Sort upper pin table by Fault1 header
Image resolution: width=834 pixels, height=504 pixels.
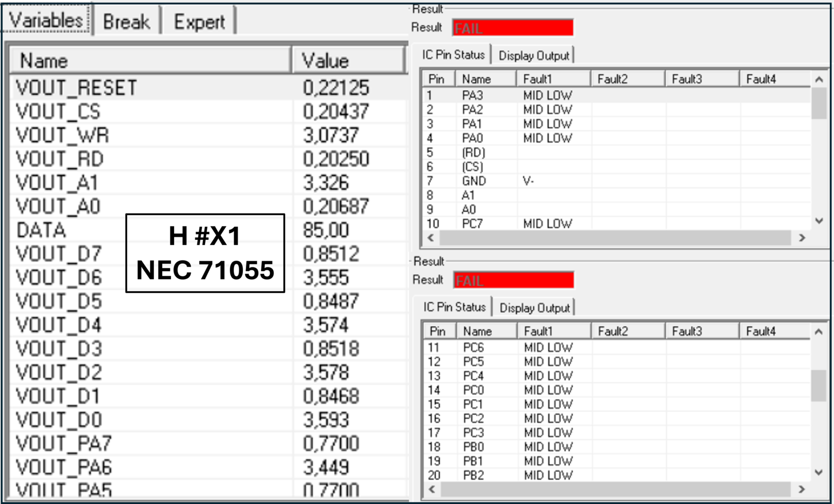[554, 79]
